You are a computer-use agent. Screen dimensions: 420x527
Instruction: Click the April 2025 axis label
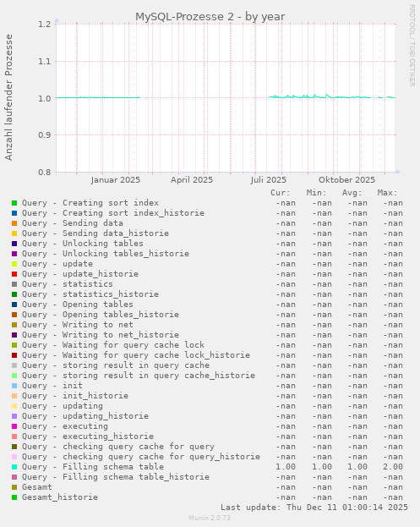[x=192, y=180]
